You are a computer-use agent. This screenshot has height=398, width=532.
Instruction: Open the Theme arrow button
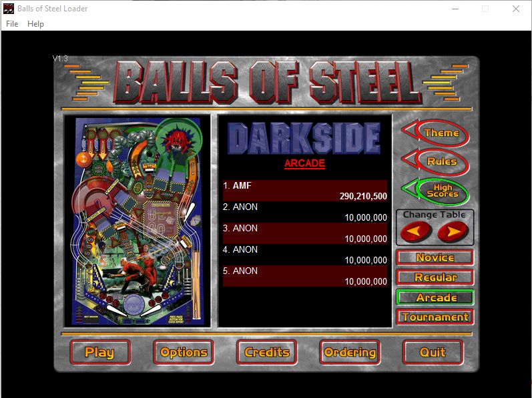click(437, 133)
